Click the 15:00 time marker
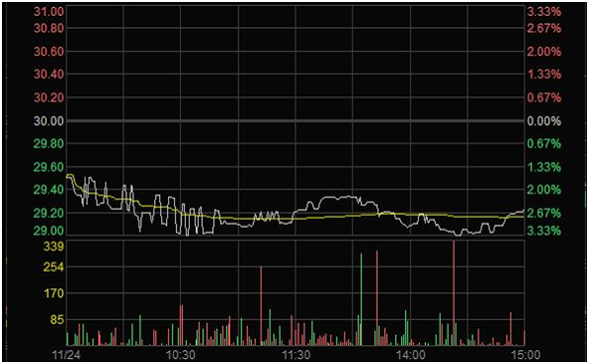589x364 pixels. pyautogui.click(x=526, y=355)
